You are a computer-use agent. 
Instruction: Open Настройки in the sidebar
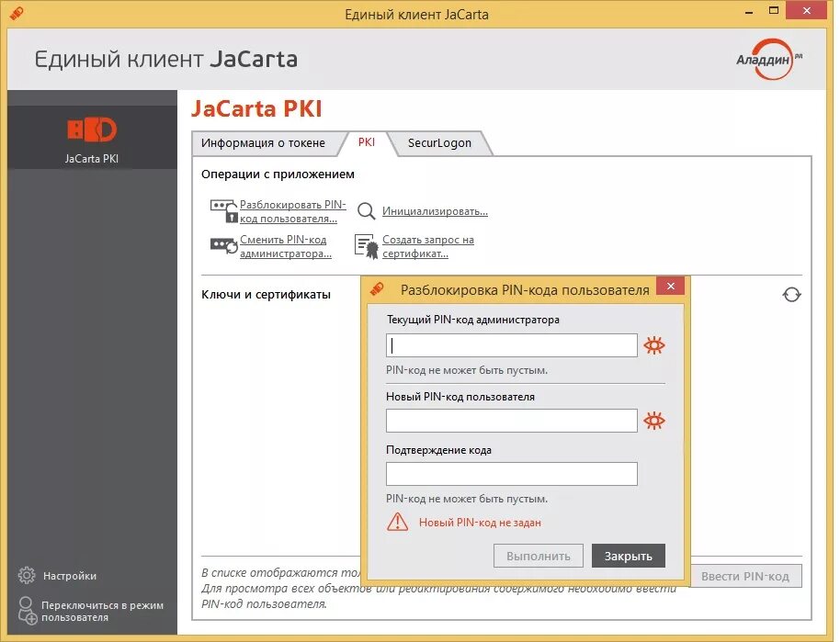point(70,576)
